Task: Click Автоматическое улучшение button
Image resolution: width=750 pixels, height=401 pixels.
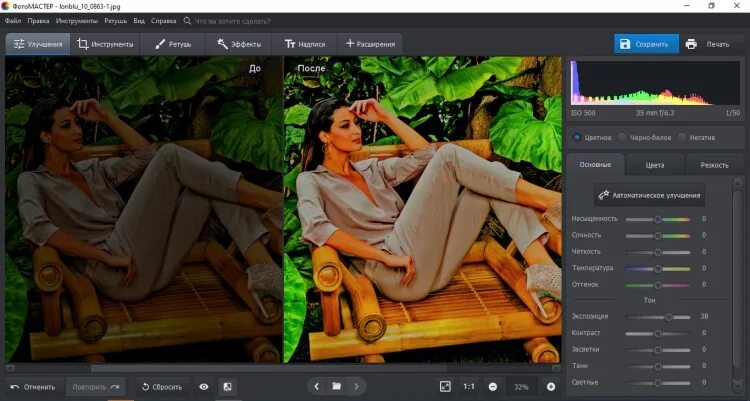Action: tap(649, 195)
